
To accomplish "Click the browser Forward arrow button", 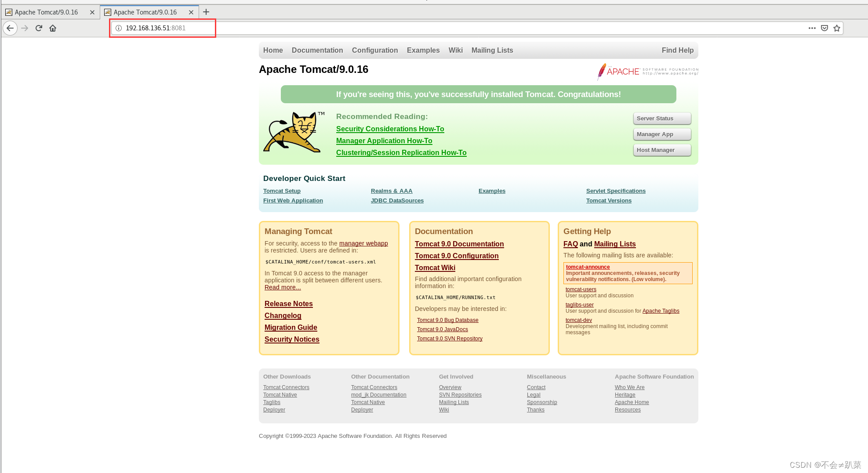I will coord(25,28).
